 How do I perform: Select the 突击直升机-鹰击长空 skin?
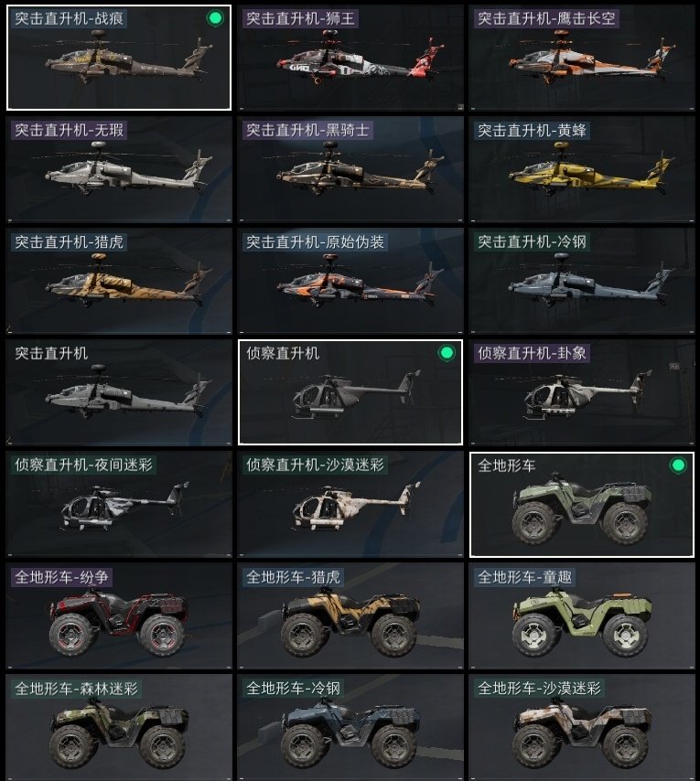point(582,58)
